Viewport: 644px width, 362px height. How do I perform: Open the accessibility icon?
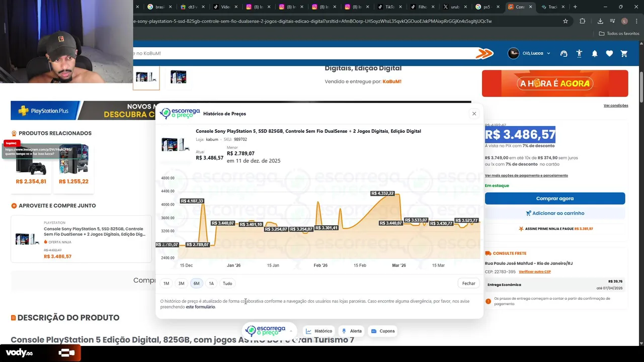579,53
